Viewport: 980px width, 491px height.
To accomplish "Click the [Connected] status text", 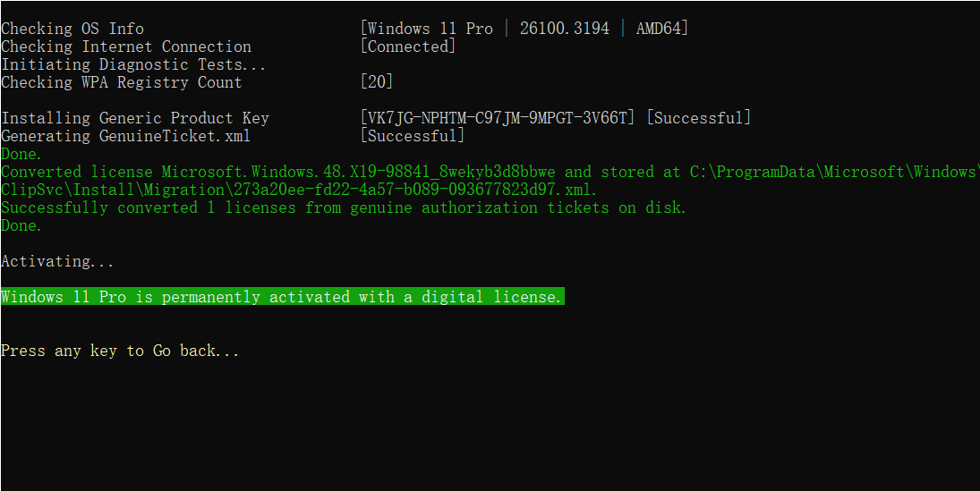I will point(408,47).
